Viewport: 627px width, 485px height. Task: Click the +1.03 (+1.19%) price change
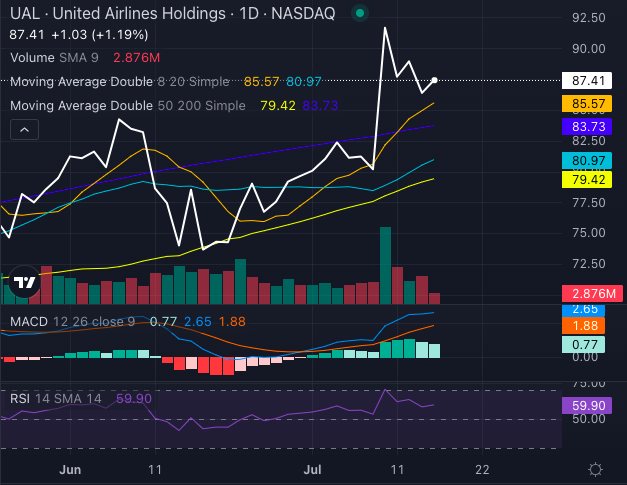[x=100, y=35]
